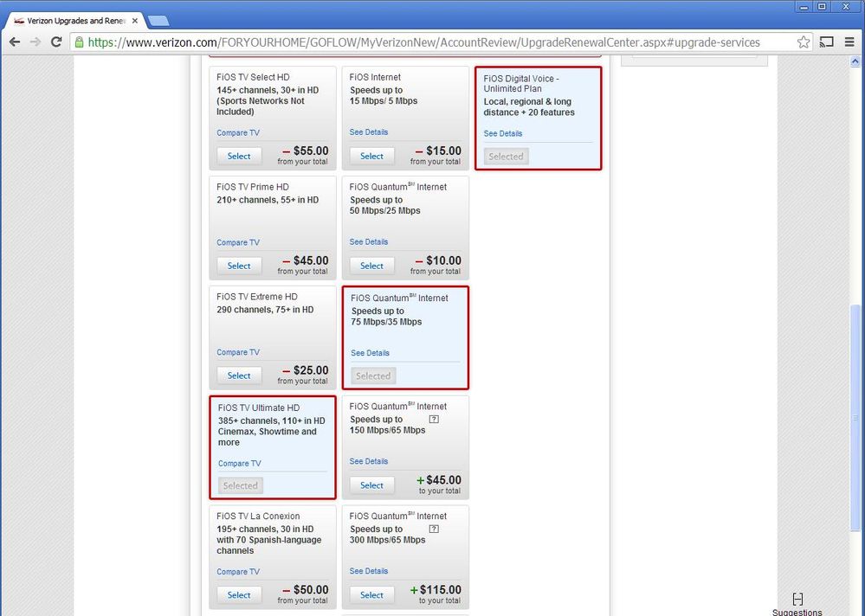Open the Chrome hamburger menu
Viewport: 865px width, 616px height.
point(849,42)
